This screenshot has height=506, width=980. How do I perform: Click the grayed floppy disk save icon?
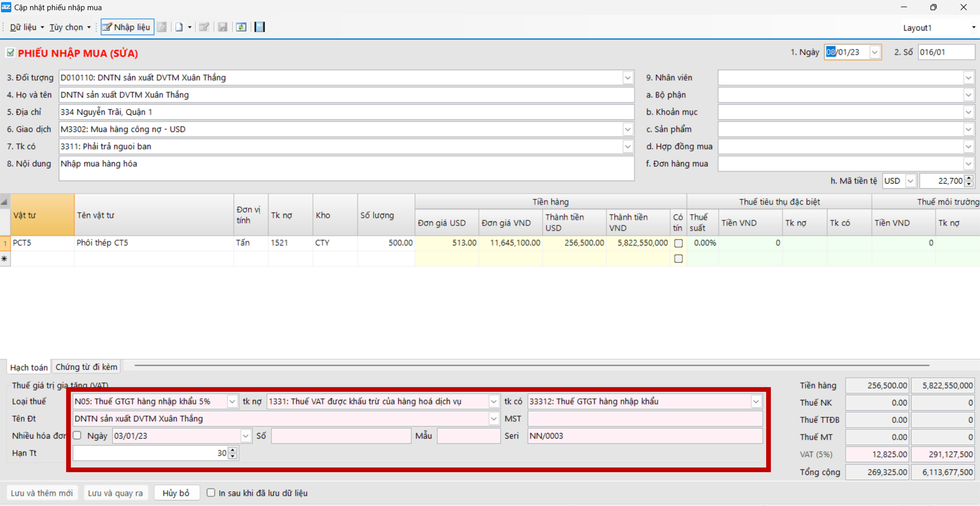223,27
